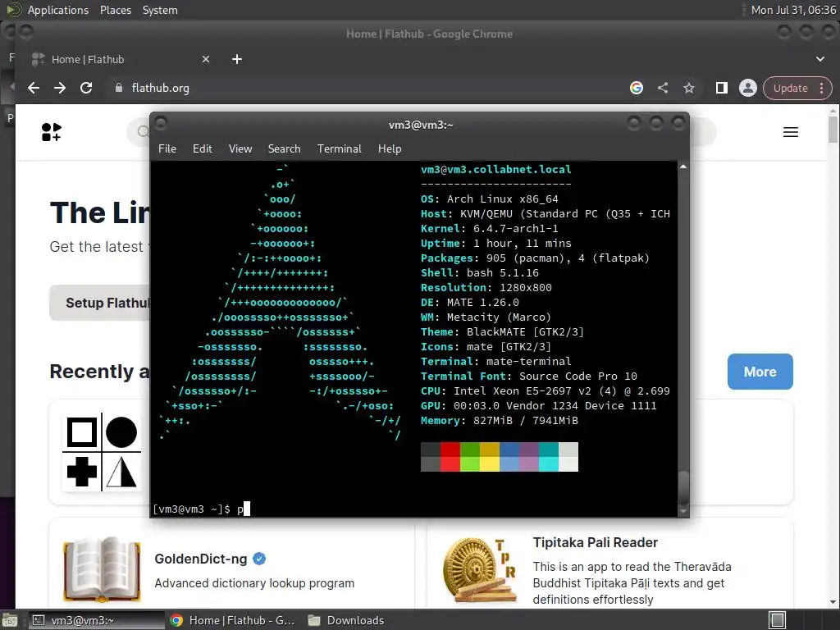The image size is (840, 630).
Task: Click the site lock icon beside flathub.org
Action: 119,88
